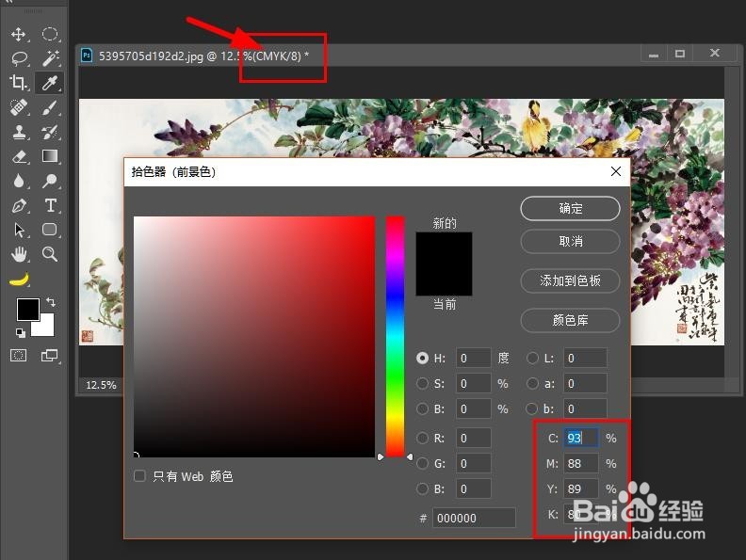746x560 pixels.
Task: Select the S saturation radio button
Action: [422, 383]
